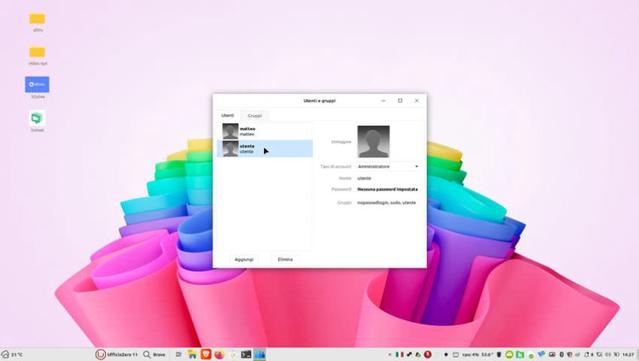Open the clock showing 14:27
The image size is (639, 361).
point(628,355)
